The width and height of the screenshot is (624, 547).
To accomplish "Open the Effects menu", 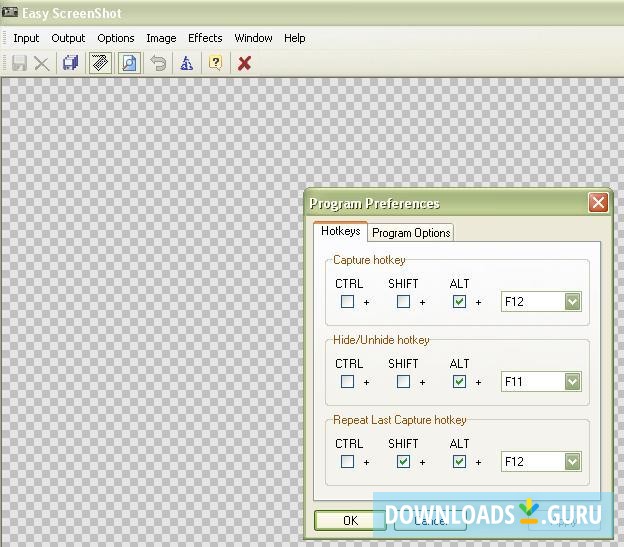I will pos(205,38).
